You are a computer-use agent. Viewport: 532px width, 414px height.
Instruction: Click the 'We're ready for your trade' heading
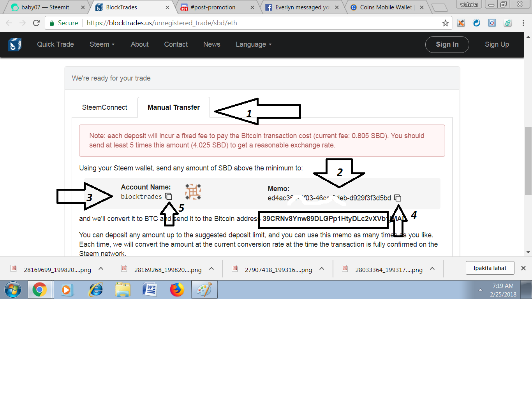point(111,78)
